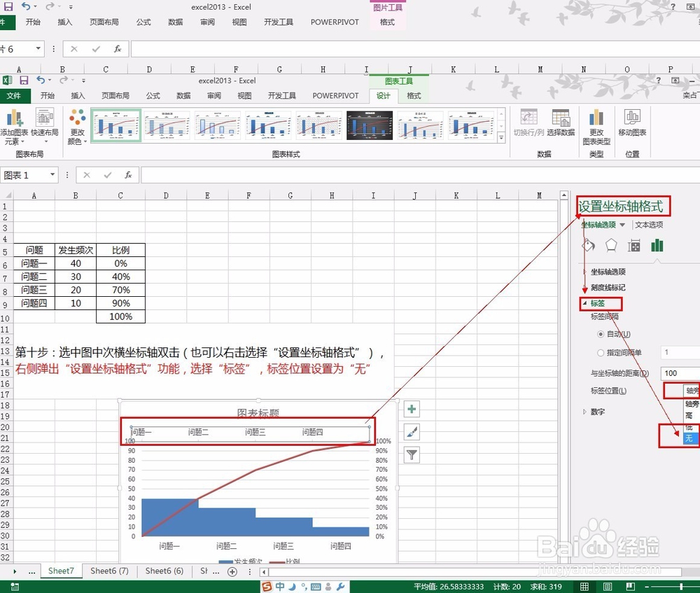Switch to Normal view icon in status bar
Viewport: 700px width, 593px height.
(x=584, y=586)
